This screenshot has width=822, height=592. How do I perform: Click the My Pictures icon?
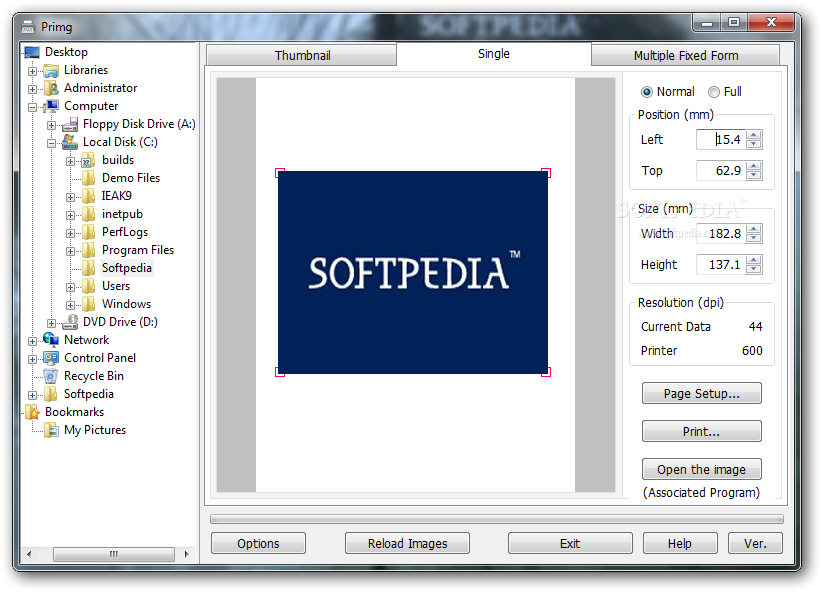coord(51,430)
